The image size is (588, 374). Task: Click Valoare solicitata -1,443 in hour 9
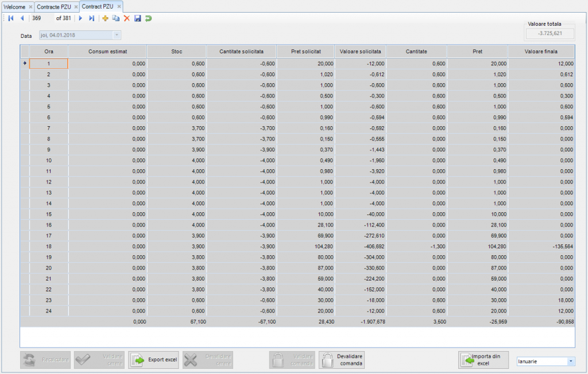tap(361, 150)
